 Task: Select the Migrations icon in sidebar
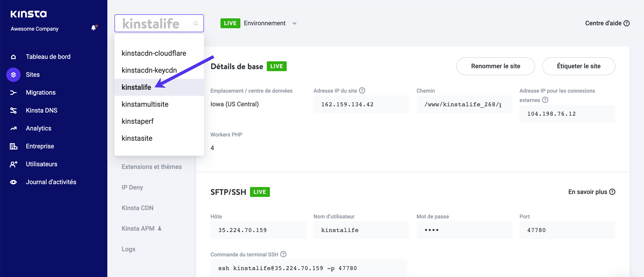coord(13,92)
